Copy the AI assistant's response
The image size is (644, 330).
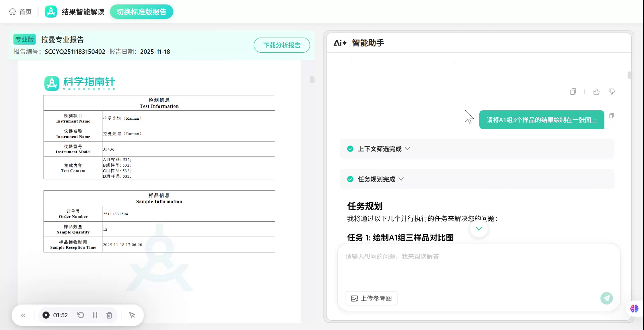pyautogui.click(x=573, y=92)
